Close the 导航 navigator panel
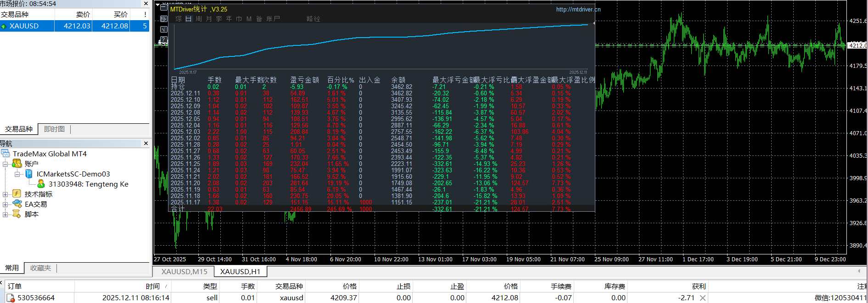The width and height of the screenshot is (868, 303). pos(146,143)
